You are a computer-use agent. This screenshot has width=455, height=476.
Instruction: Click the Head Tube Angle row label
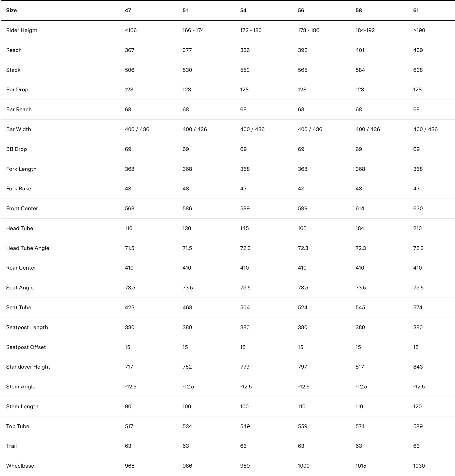pos(27,248)
